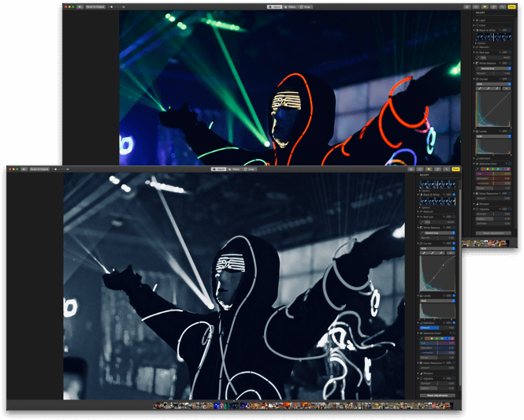Pick Curves black point eyedropper in front window

click(x=424, y=253)
